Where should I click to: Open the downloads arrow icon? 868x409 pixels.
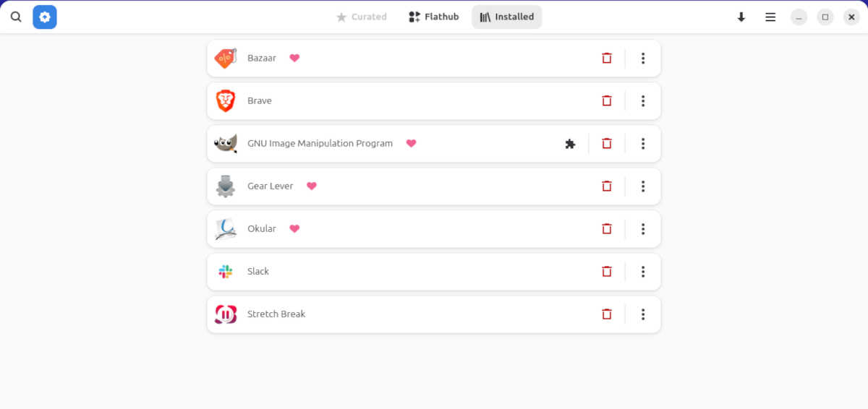click(741, 17)
